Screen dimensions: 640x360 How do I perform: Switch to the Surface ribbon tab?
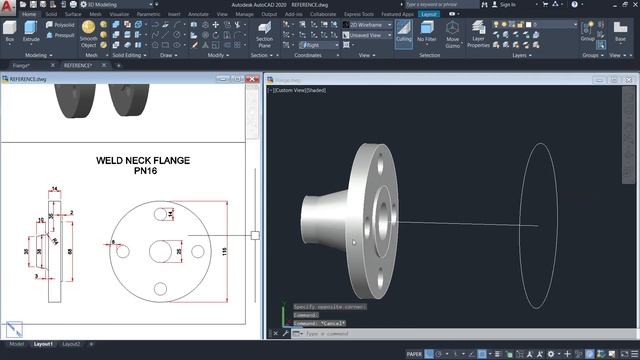point(73,14)
